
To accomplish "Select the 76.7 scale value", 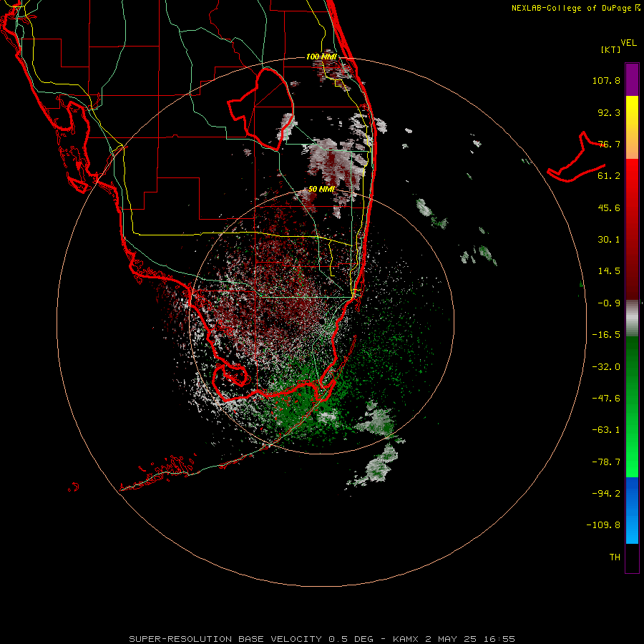I will 609,144.
